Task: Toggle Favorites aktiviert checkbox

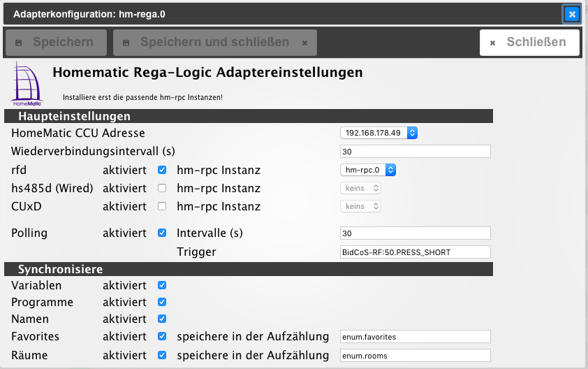Action: pos(162,336)
